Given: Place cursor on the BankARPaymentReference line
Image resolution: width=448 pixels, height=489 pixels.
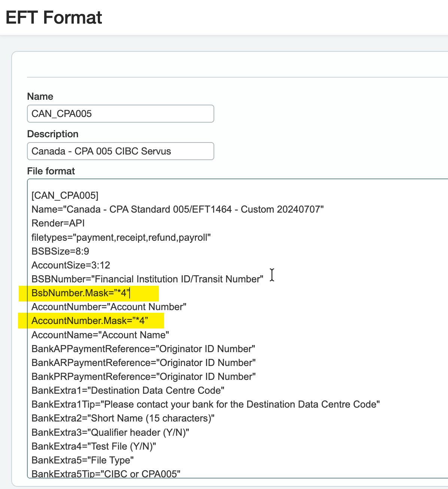Looking at the screenshot, I should coord(143,363).
